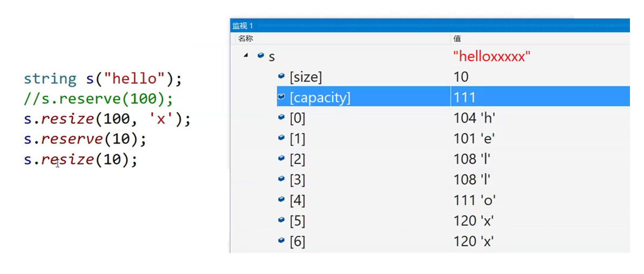The width and height of the screenshot is (644, 274).
Task: Click the field icon next to [capacity]
Action: tap(281, 97)
